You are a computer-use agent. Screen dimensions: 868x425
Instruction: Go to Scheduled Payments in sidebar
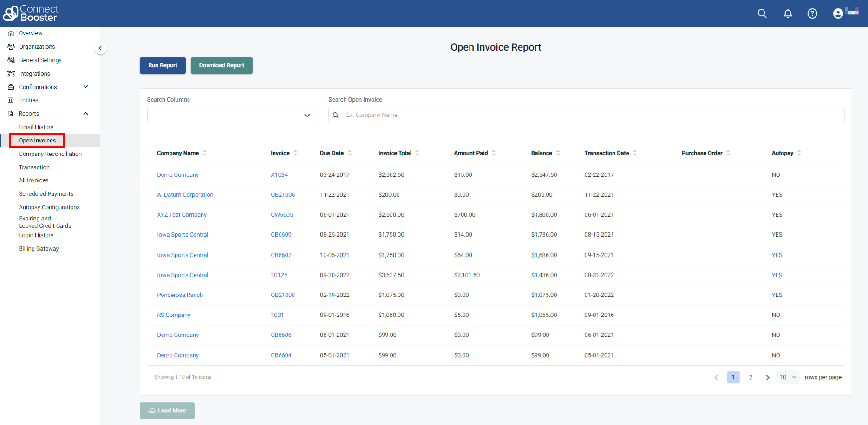tap(46, 194)
